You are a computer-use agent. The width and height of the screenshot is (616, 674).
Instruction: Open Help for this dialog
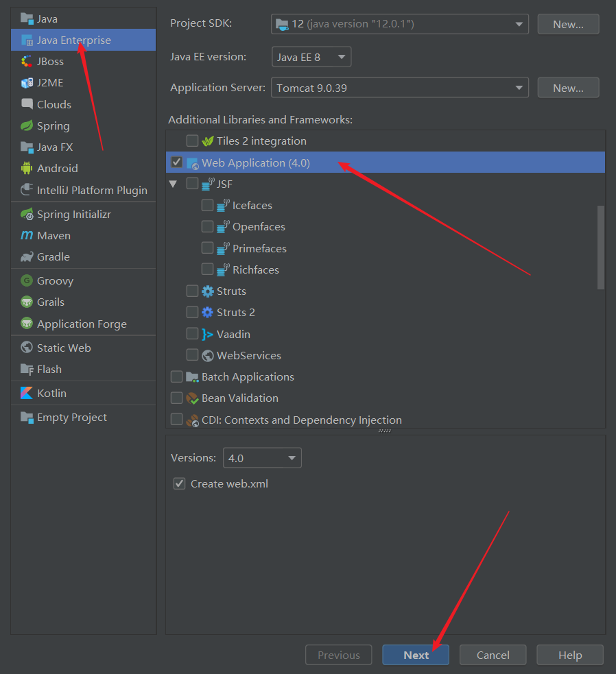click(570, 655)
